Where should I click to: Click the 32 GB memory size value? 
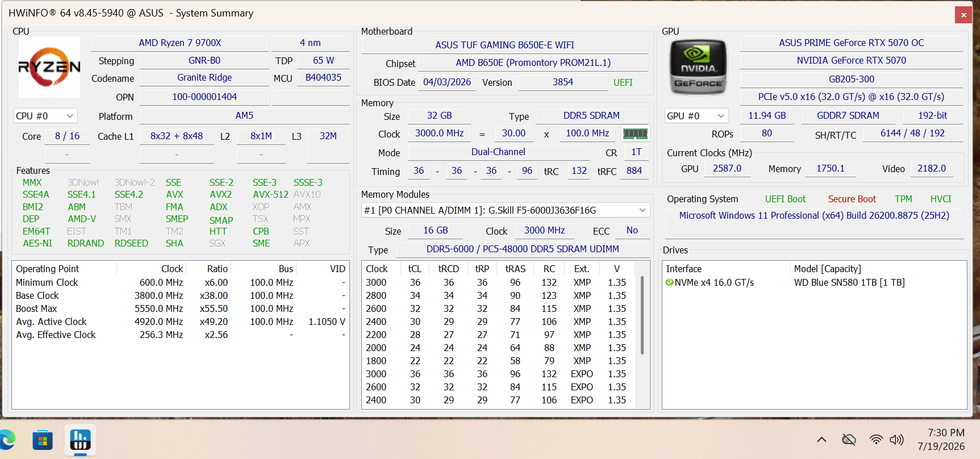[x=439, y=115]
